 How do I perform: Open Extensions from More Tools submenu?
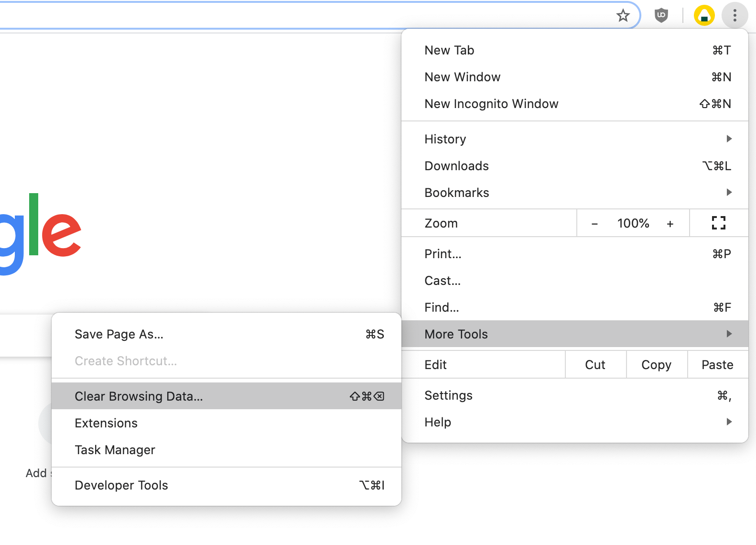[x=227, y=423]
